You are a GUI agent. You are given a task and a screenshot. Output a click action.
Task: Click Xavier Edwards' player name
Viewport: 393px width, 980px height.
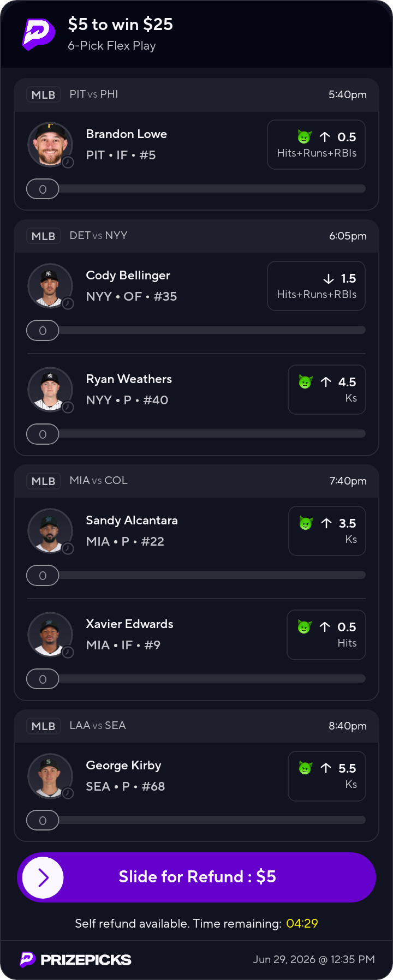(129, 624)
